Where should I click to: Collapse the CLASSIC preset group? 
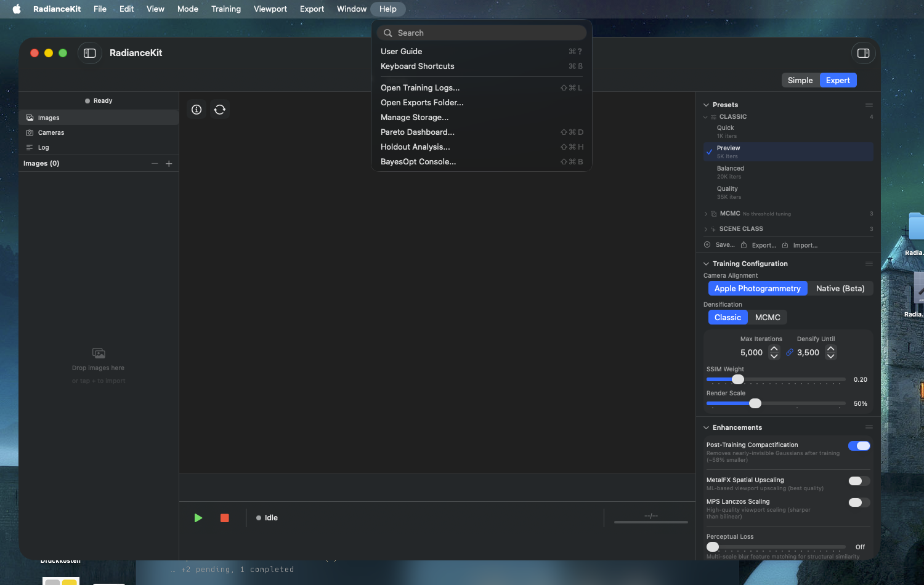705,117
